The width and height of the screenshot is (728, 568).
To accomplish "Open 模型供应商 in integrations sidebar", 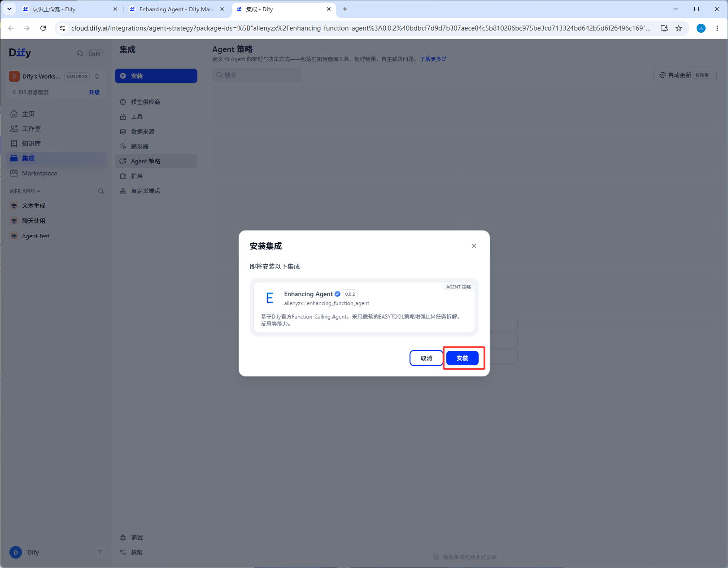I will coord(156,102).
